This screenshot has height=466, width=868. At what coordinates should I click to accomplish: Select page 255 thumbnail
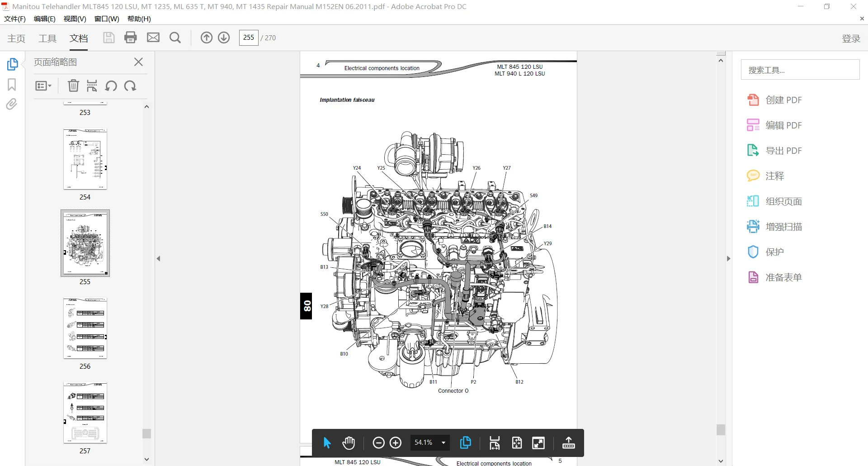pyautogui.click(x=85, y=243)
